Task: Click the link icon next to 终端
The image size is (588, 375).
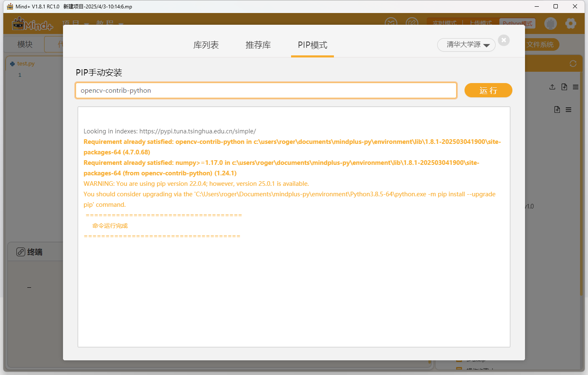Action: (21, 252)
